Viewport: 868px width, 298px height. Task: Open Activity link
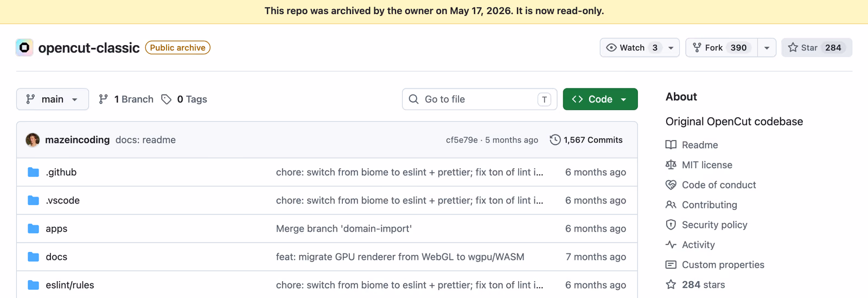(x=698, y=245)
